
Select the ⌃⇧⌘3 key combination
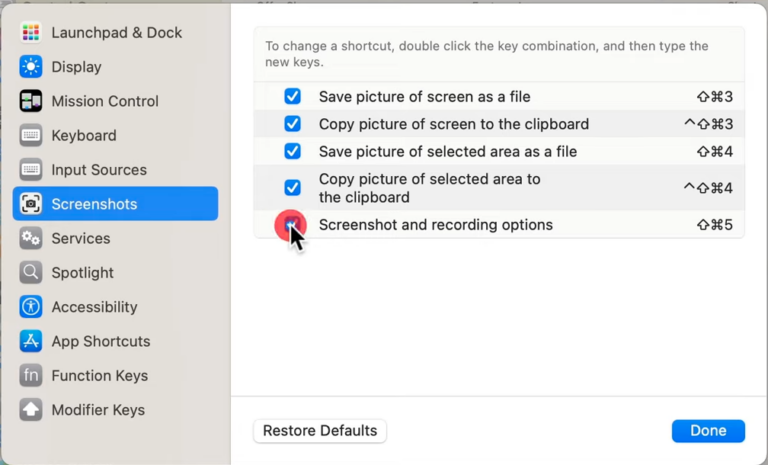pyautogui.click(x=709, y=124)
